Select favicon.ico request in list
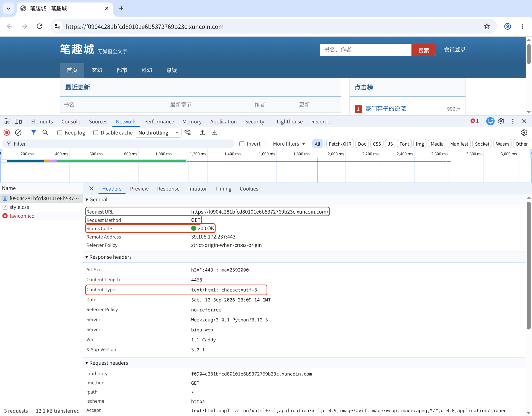 tap(42, 216)
